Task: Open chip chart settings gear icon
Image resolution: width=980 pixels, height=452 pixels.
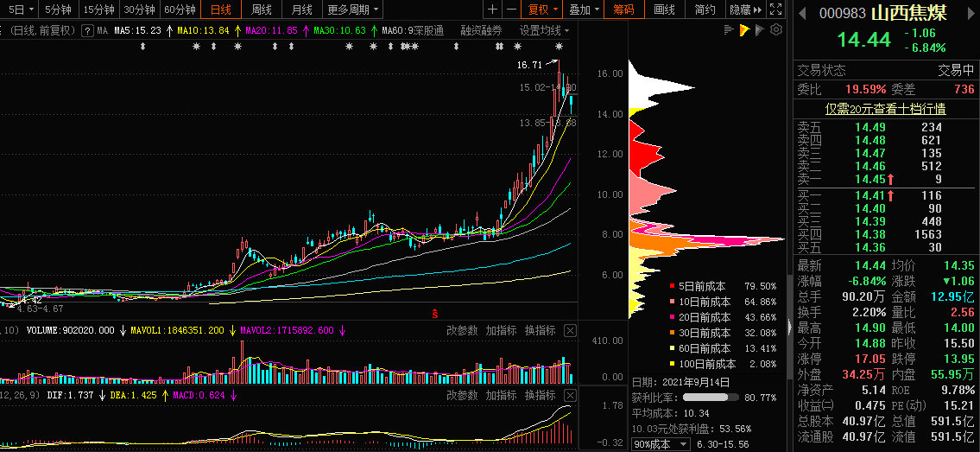Action: (x=776, y=30)
